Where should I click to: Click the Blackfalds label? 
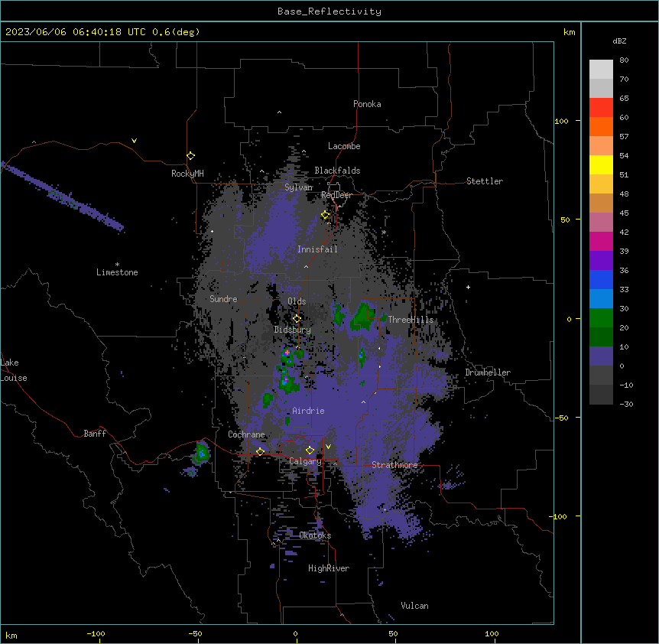(337, 171)
